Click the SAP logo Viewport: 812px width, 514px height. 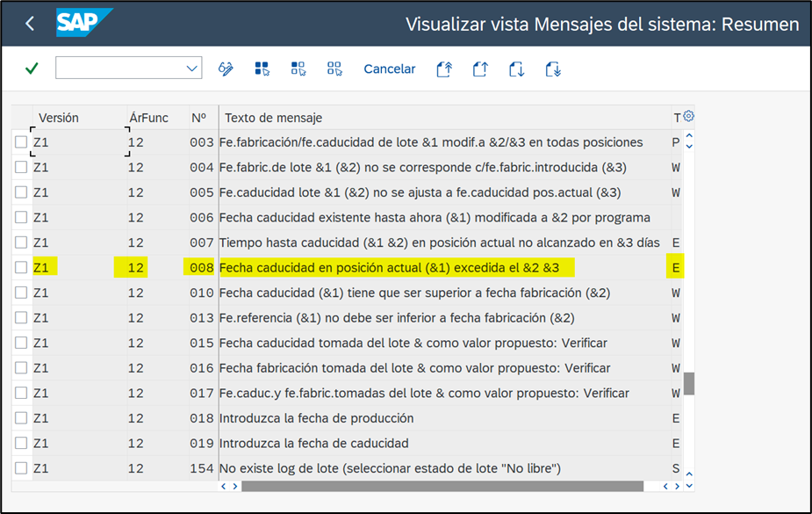[84, 22]
